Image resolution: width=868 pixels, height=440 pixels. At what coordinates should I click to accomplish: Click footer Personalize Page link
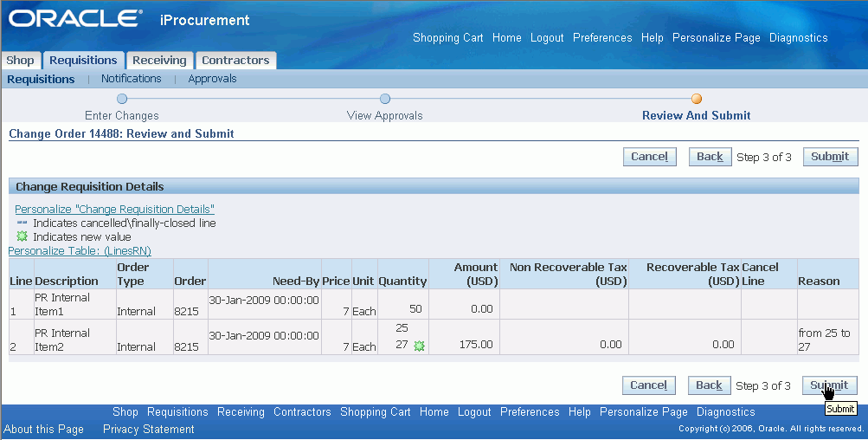pyautogui.click(x=644, y=411)
